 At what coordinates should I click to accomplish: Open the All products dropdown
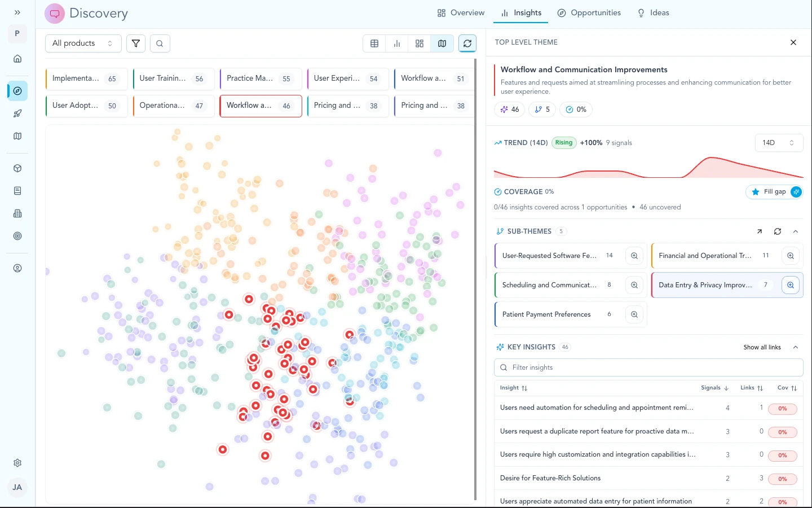click(83, 43)
